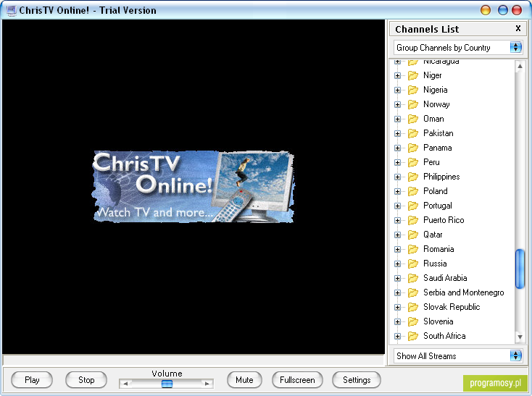Click the Pakistan folder icon
This screenshot has height=396, width=532.
pyautogui.click(x=413, y=133)
